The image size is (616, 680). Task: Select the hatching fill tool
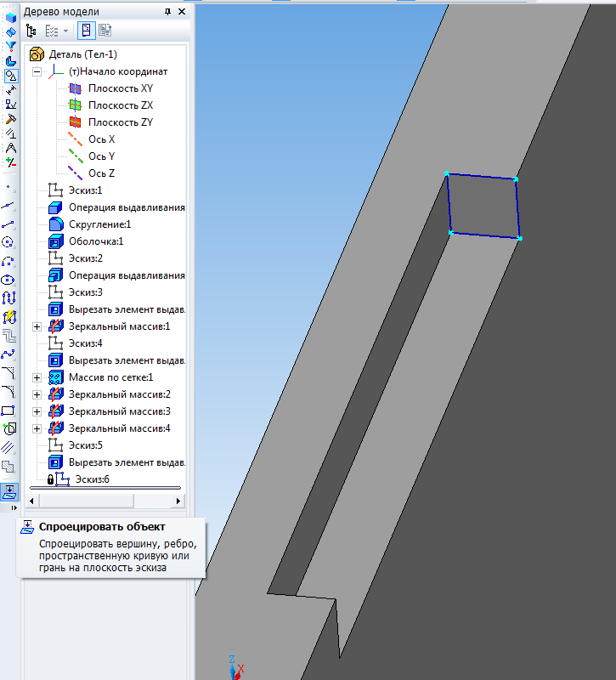pos(8,467)
